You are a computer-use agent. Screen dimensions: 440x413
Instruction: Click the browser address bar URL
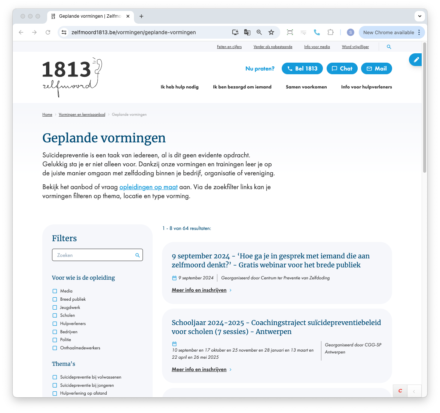pyautogui.click(x=133, y=32)
